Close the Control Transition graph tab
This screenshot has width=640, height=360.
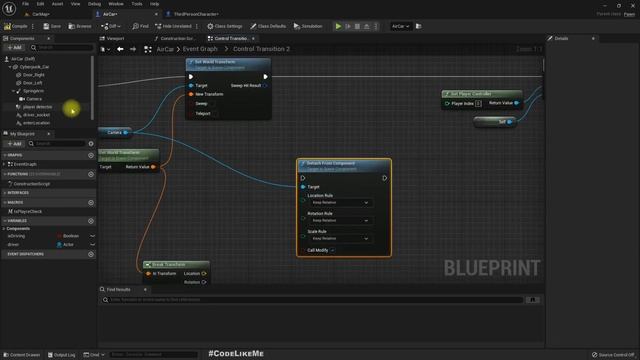tap(253, 38)
